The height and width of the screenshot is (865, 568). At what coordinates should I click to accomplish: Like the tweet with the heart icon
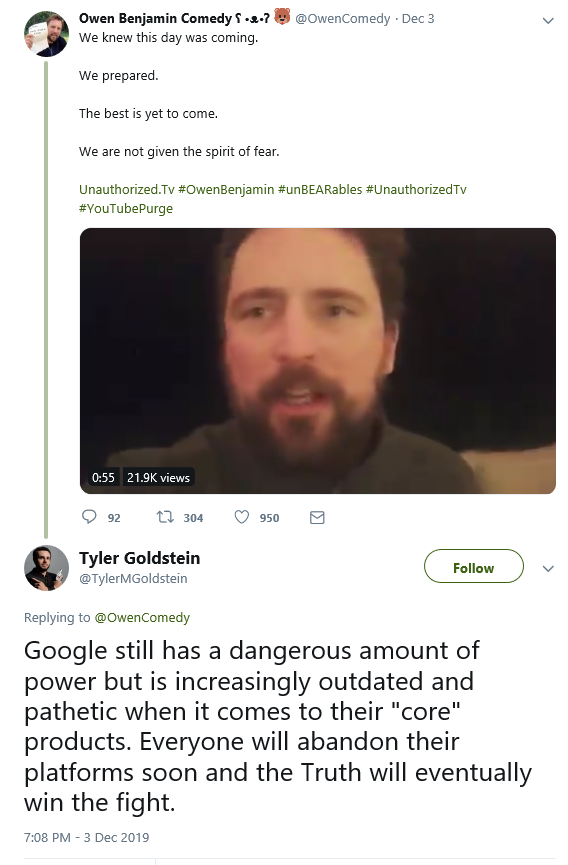tap(242, 517)
